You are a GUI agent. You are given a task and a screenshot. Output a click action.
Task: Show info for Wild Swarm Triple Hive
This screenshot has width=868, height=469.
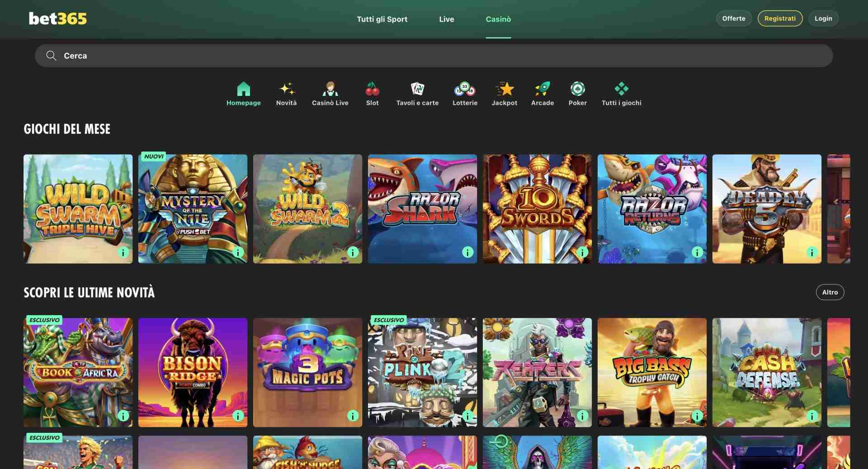point(123,252)
